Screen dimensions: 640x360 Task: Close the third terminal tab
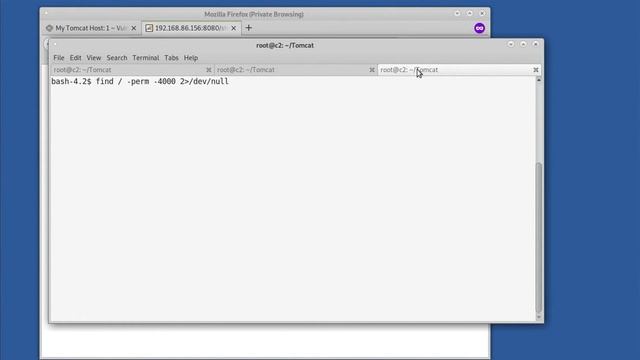536,70
